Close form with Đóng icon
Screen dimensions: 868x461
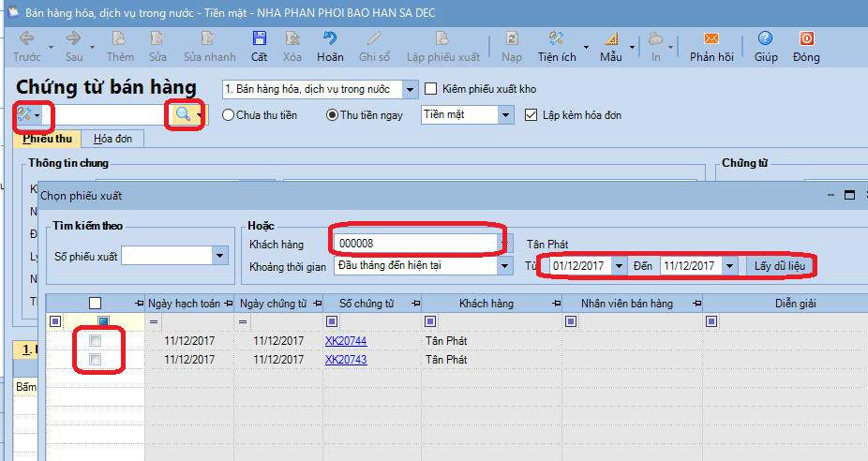[x=806, y=38]
